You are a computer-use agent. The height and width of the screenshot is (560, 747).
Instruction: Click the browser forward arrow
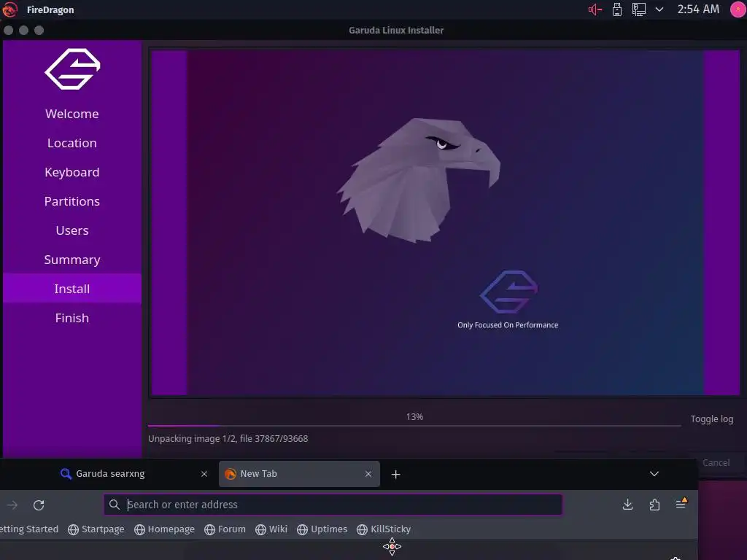(13, 505)
